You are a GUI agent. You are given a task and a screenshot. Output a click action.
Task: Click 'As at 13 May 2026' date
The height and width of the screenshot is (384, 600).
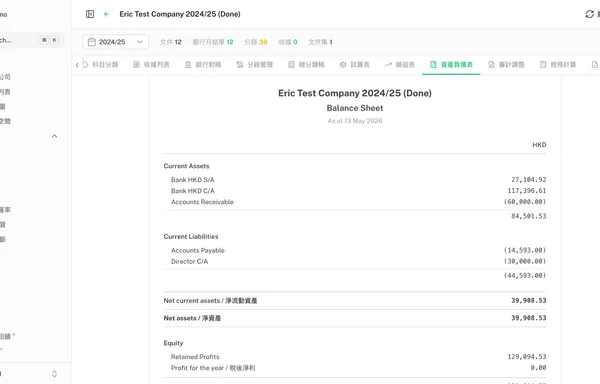pyautogui.click(x=355, y=121)
